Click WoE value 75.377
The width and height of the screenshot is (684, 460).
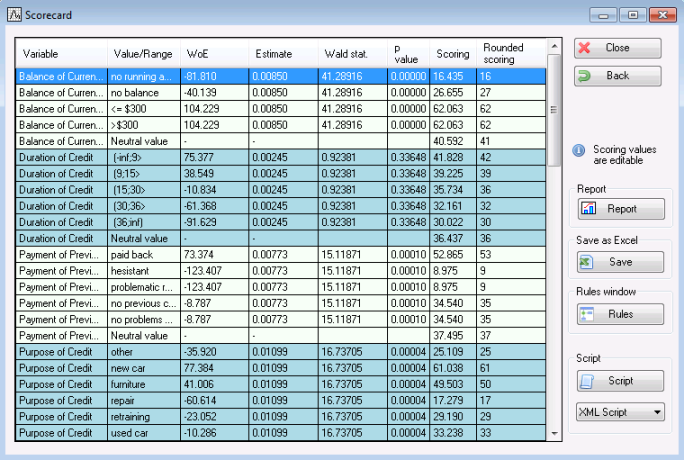pyautogui.click(x=214, y=157)
